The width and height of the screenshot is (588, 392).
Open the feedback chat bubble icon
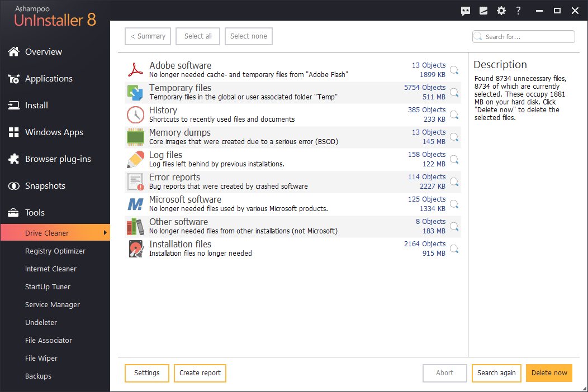[x=466, y=11]
